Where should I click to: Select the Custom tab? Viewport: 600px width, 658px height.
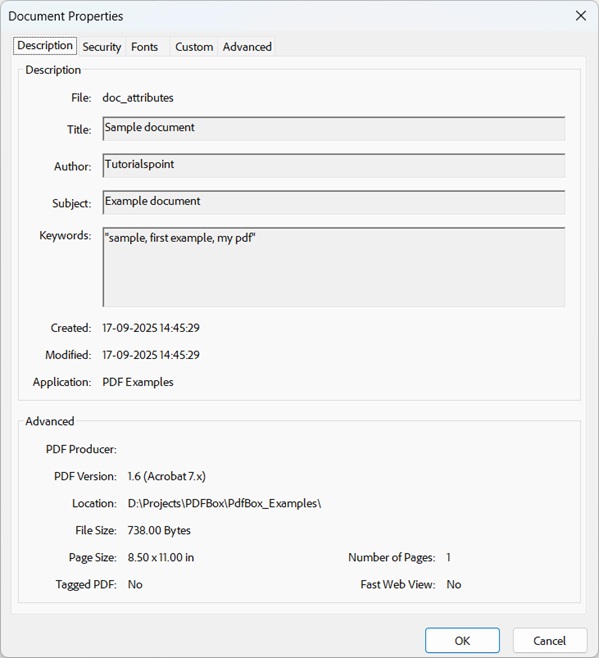[x=194, y=47]
